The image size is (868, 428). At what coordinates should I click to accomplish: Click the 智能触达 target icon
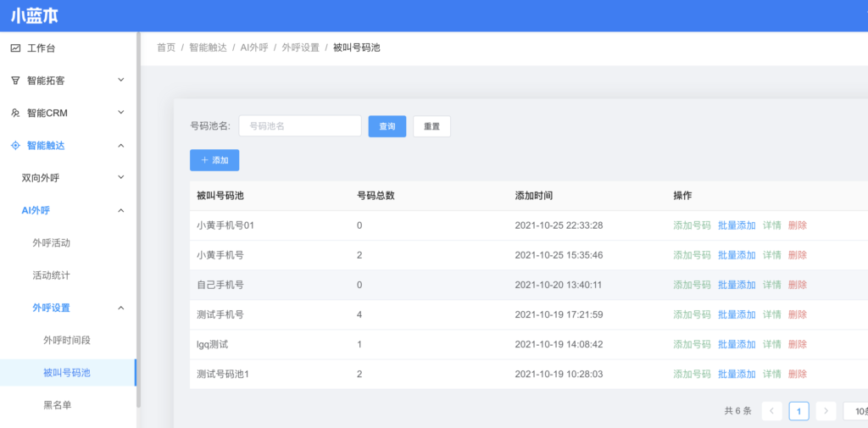click(x=15, y=146)
